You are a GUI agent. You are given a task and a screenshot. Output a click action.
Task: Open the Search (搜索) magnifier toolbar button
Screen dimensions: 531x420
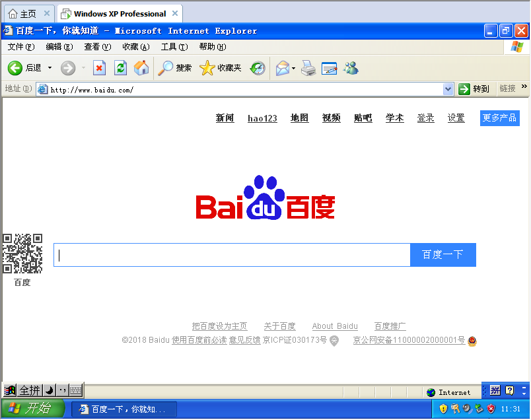(x=175, y=68)
